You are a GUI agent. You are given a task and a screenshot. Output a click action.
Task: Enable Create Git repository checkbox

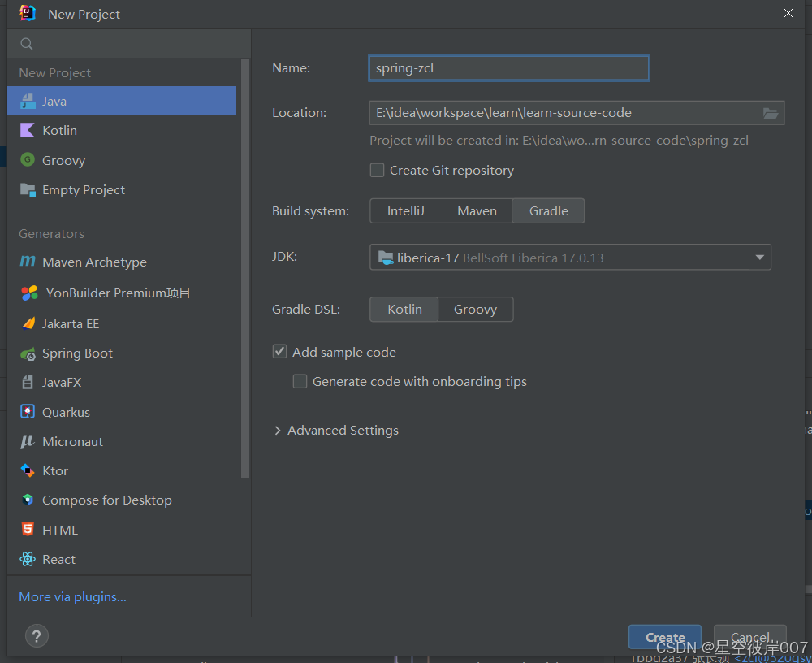(377, 170)
